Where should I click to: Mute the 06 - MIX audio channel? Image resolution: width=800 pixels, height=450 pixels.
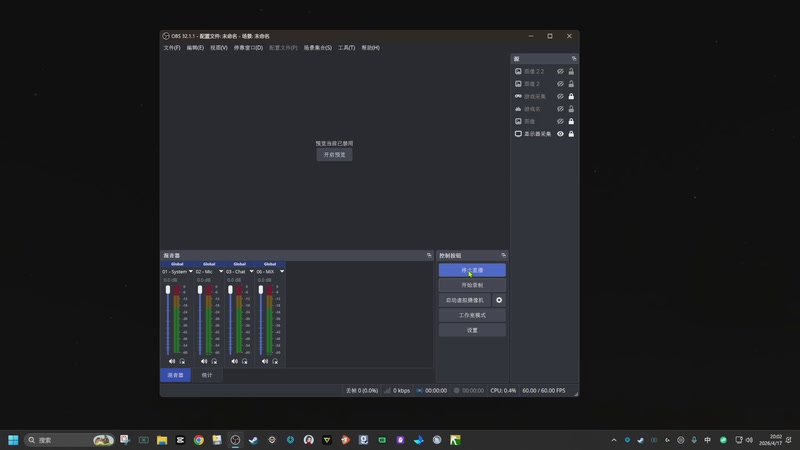pos(265,361)
